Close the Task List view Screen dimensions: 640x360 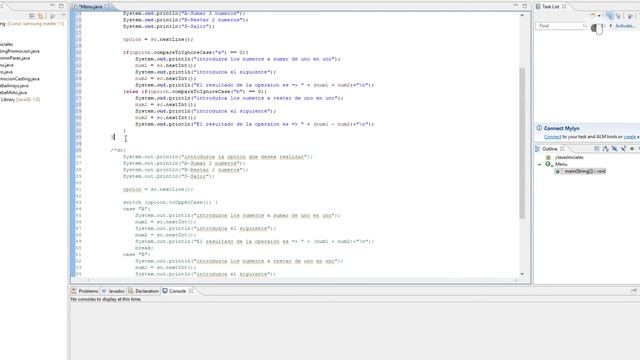pyautogui.click(x=564, y=7)
